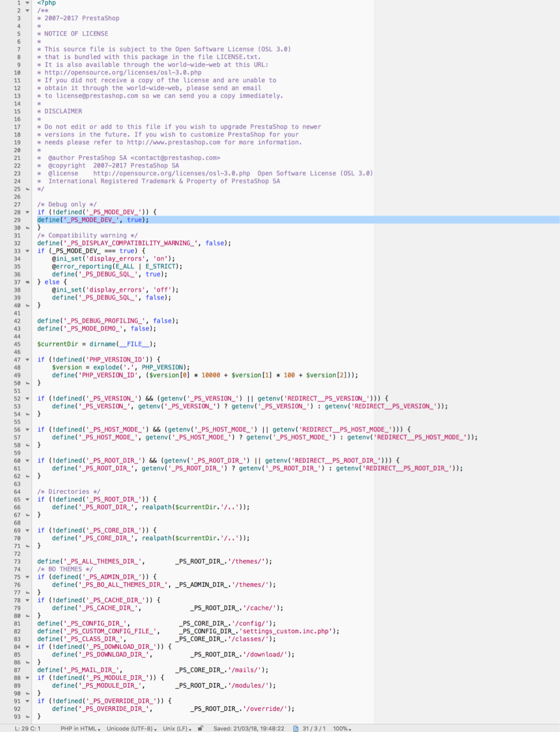
Task: Collapse the _PS_MODULE_DIR_ fold at line 88
Action: (27, 677)
